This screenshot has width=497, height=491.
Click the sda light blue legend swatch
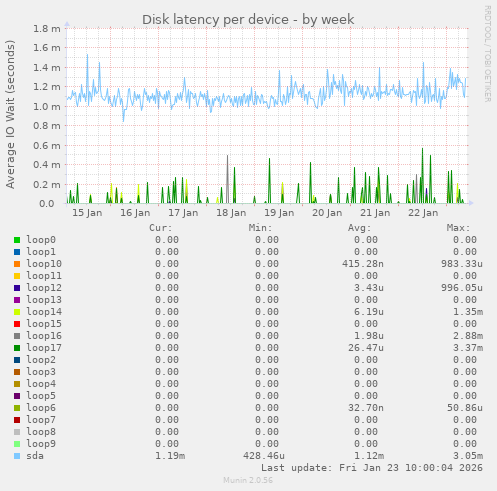click(x=17, y=456)
